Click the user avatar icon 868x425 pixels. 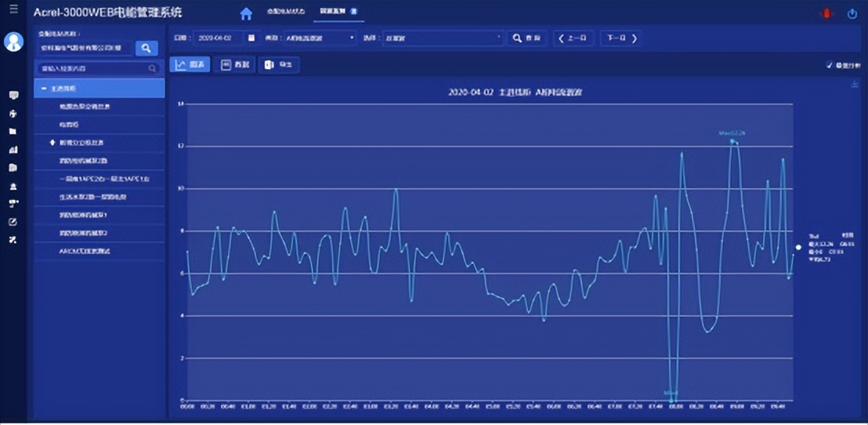tap(13, 42)
